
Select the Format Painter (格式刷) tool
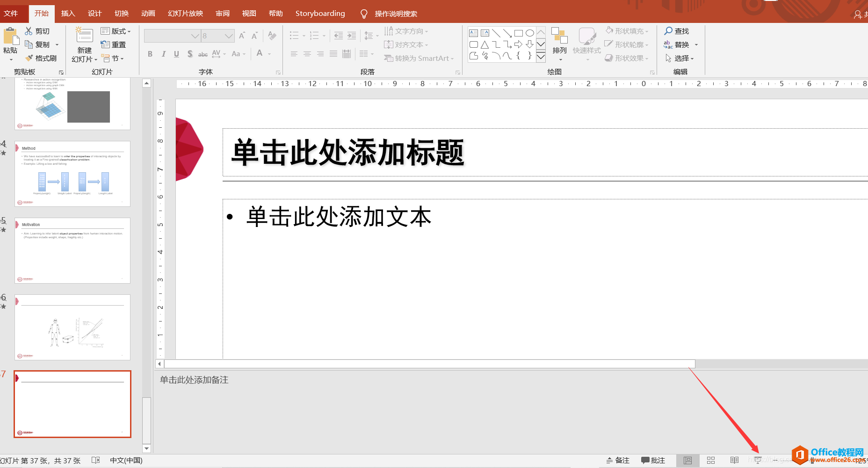coord(41,58)
